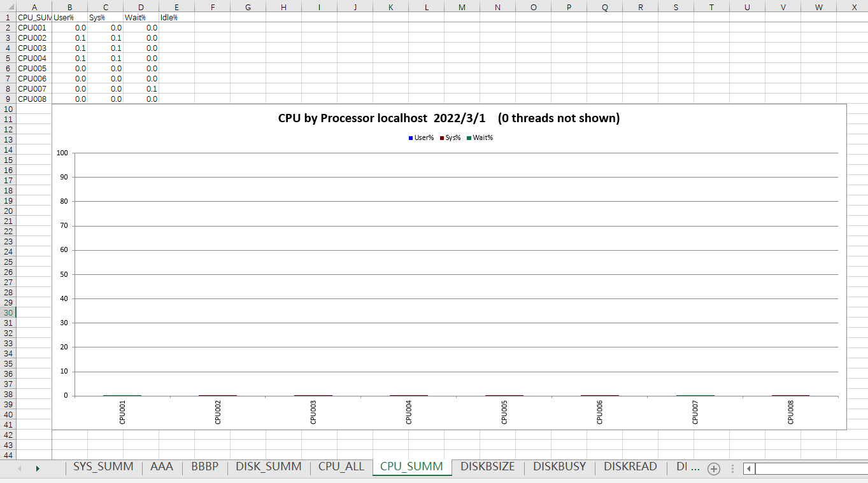
Task: Click the next-sheet navigation arrow
Action: [38, 468]
